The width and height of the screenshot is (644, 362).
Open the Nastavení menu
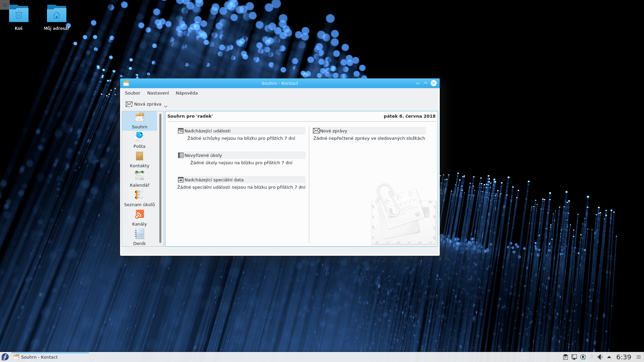click(x=158, y=93)
